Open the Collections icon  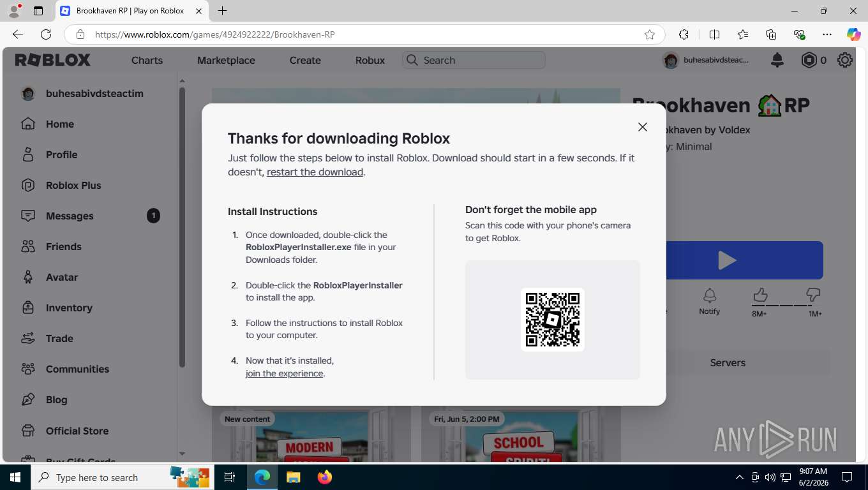[771, 34]
